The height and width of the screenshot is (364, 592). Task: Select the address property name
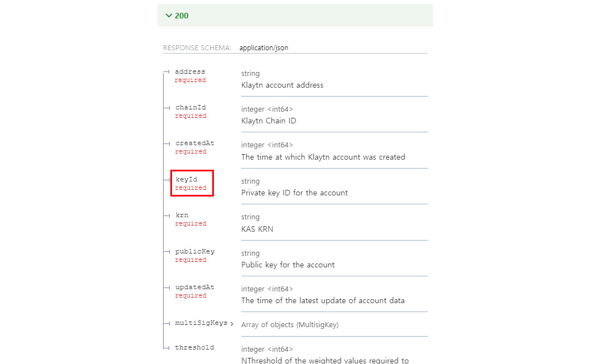click(x=190, y=71)
